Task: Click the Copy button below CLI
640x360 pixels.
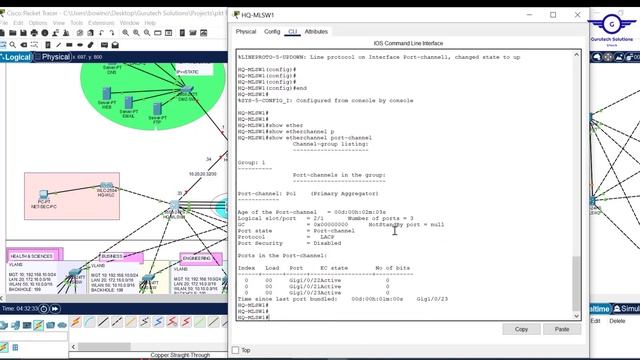Action: 521,329
